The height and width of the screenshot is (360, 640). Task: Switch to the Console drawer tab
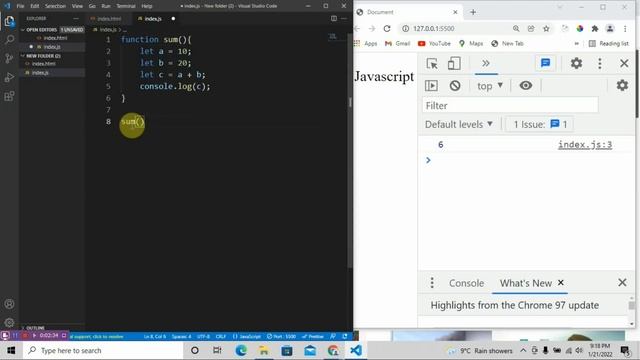tap(466, 283)
